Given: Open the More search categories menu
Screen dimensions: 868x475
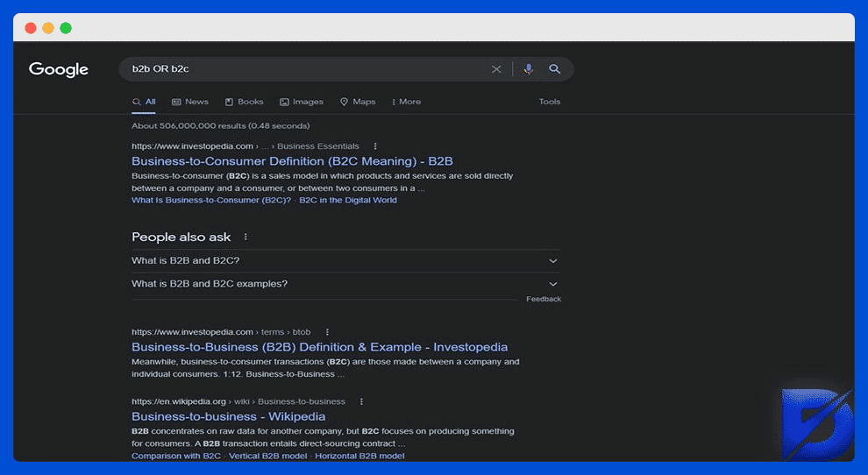Looking at the screenshot, I should pyautogui.click(x=406, y=102).
